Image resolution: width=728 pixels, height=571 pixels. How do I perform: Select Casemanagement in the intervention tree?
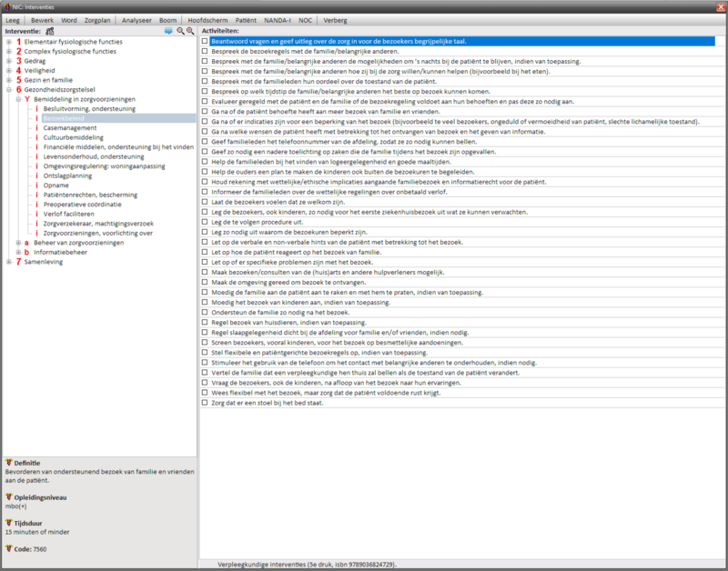click(72, 128)
